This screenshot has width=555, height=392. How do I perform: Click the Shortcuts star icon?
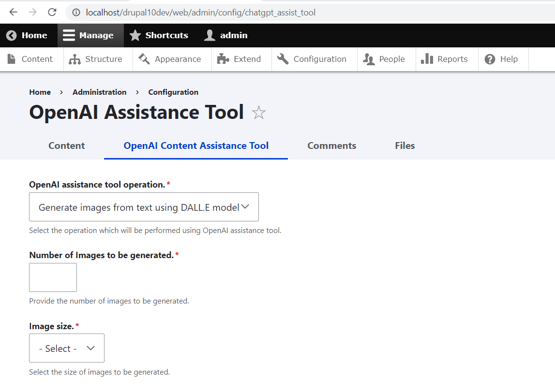135,35
